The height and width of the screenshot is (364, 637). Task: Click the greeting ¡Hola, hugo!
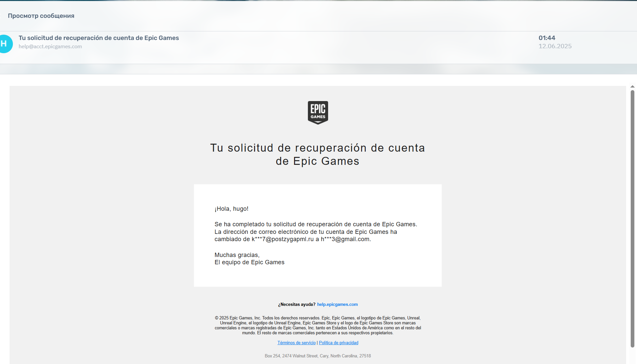tap(231, 209)
